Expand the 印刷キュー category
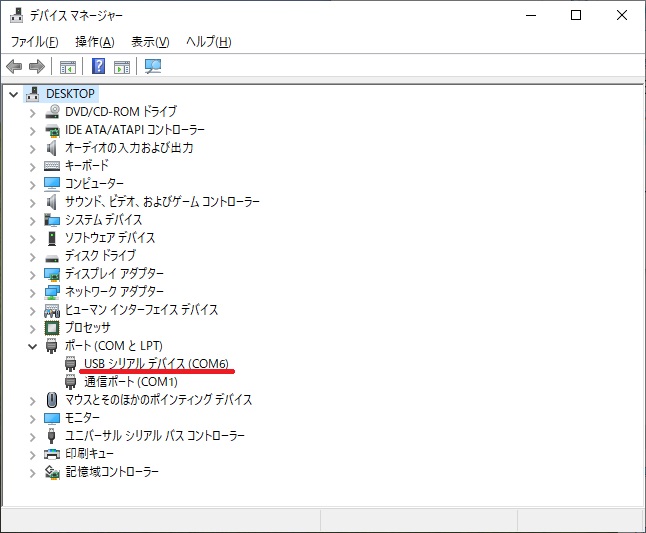 [33, 455]
